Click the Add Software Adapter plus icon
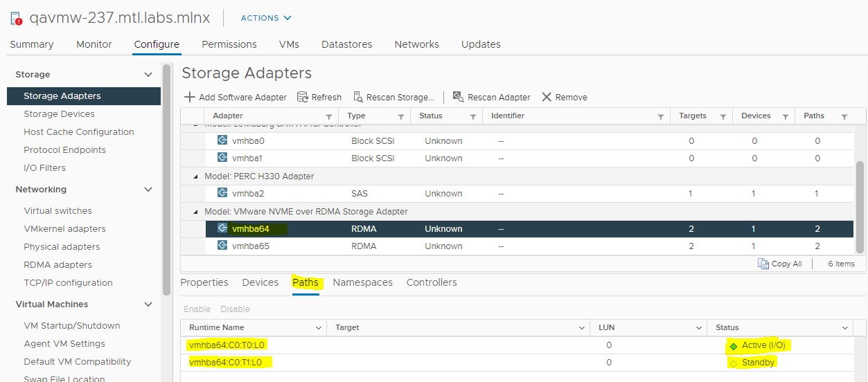Image resolution: width=868 pixels, height=382 pixels. [190, 97]
